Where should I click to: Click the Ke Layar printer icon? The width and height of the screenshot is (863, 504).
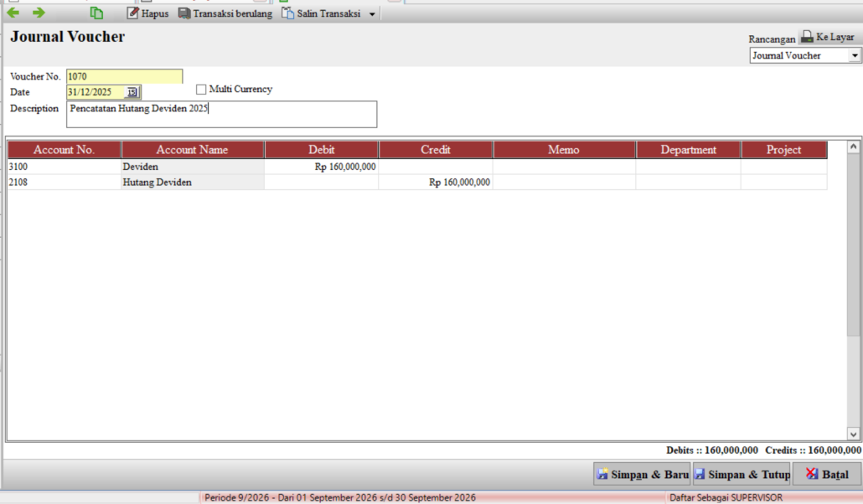(x=807, y=37)
